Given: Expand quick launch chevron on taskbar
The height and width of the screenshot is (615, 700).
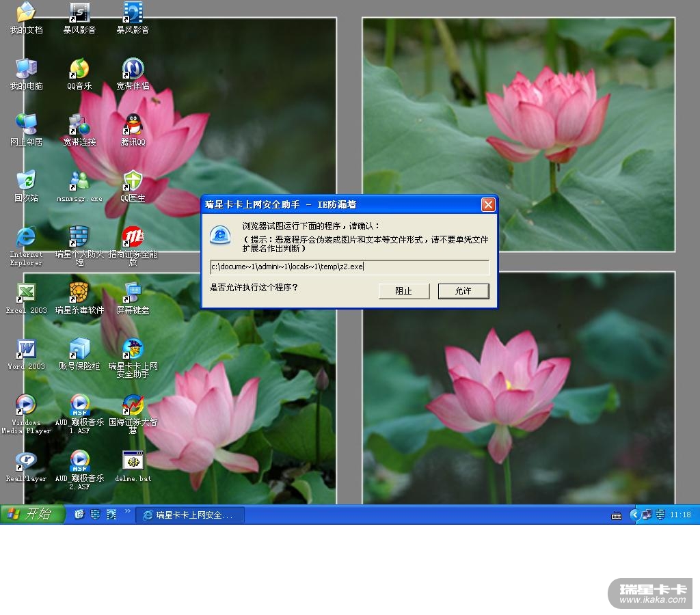Looking at the screenshot, I should click(x=128, y=511).
